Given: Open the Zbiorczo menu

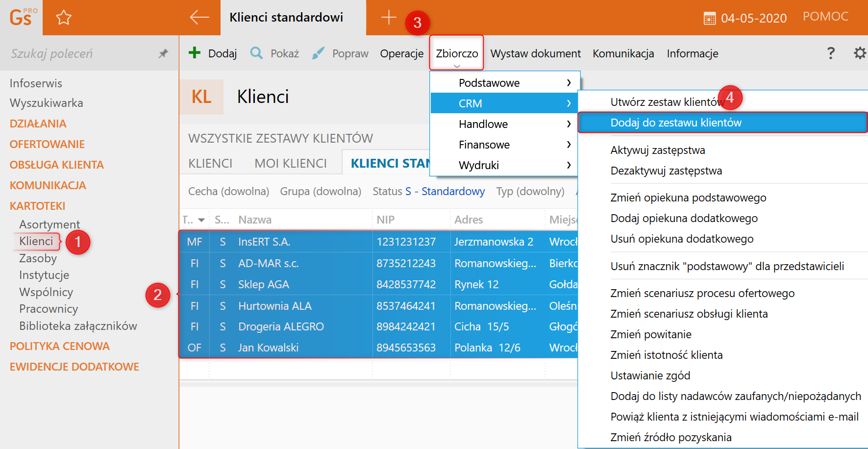Looking at the screenshot, I should tap(457, 53).
